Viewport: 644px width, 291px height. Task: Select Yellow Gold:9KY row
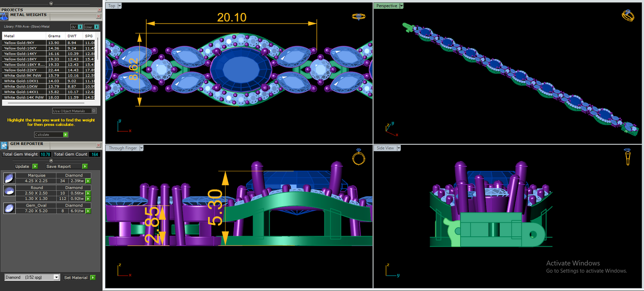49,43
